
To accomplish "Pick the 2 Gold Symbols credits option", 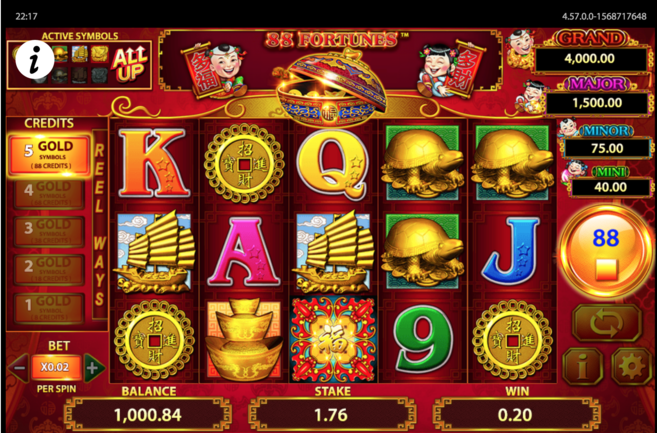I will pos(49,270).
